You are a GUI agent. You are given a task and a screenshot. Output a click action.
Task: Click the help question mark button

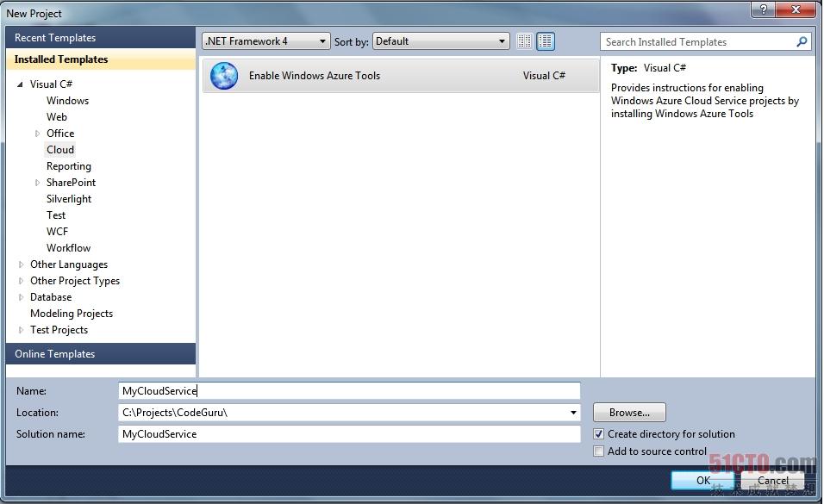tap(762, 9)
